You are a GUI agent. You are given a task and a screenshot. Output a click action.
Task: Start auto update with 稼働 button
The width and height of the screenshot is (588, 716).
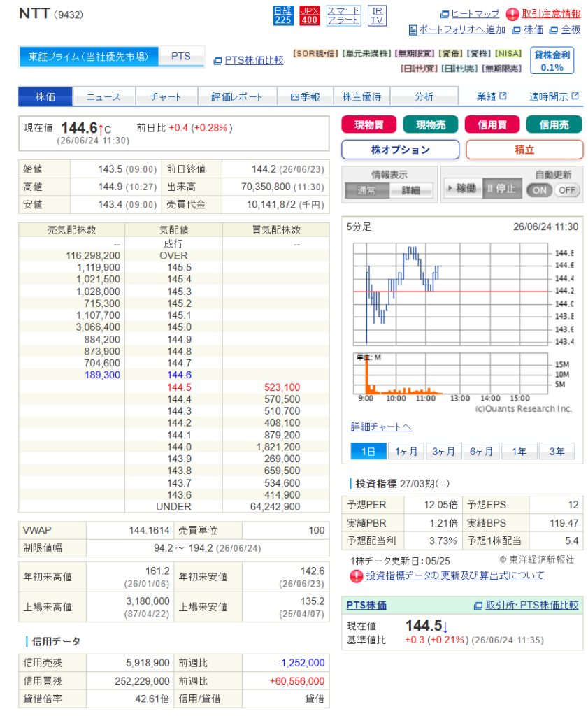point(462,189)
